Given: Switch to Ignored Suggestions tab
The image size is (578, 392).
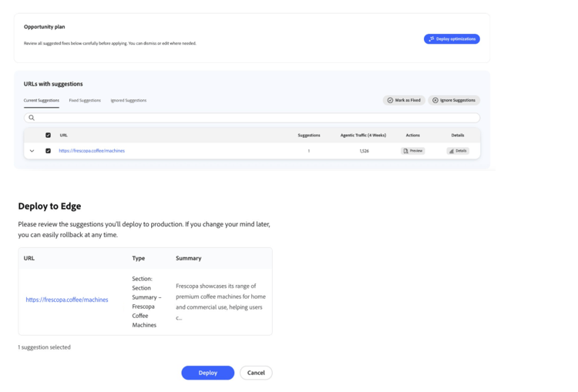Looking at the screenshot, I should (128, 100).
